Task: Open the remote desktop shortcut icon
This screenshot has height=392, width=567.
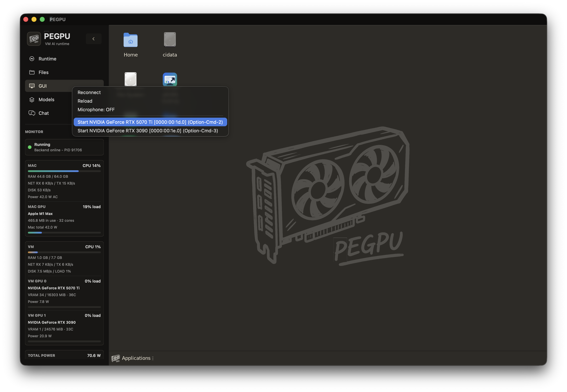Action: [170, 79]
